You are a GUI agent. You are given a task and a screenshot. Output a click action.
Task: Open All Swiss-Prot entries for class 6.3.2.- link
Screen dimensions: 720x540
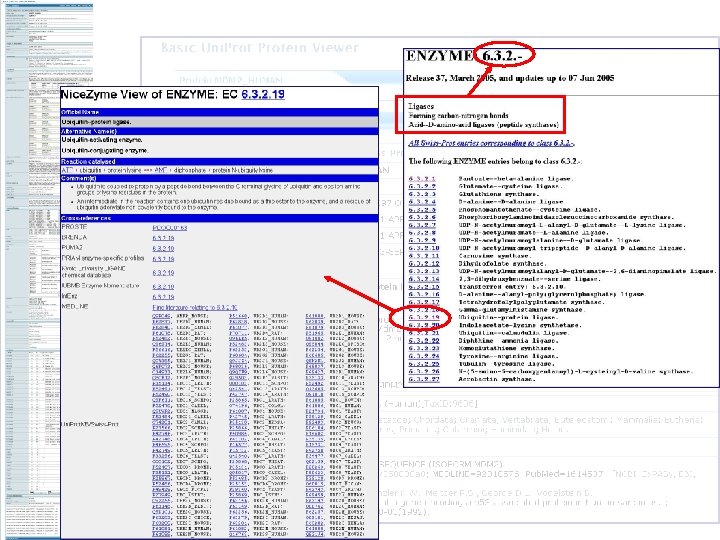tap(491, 143)
